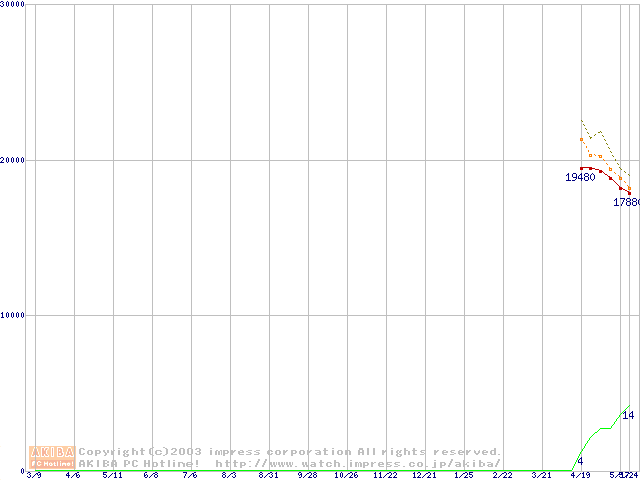Screen dimensions: 640x480
Task: Click the 20000 y-axis label
Action: pyautogui.click(x=14, y=160)
